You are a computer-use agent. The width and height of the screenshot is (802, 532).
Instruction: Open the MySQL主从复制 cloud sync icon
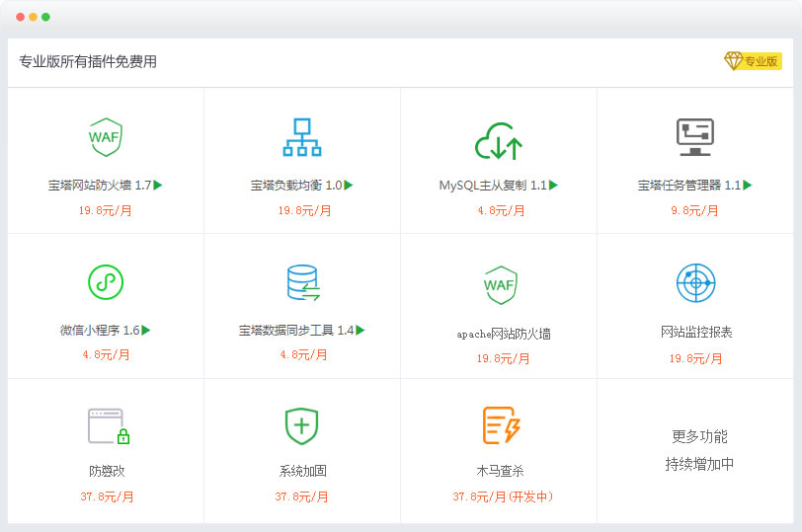498,141
